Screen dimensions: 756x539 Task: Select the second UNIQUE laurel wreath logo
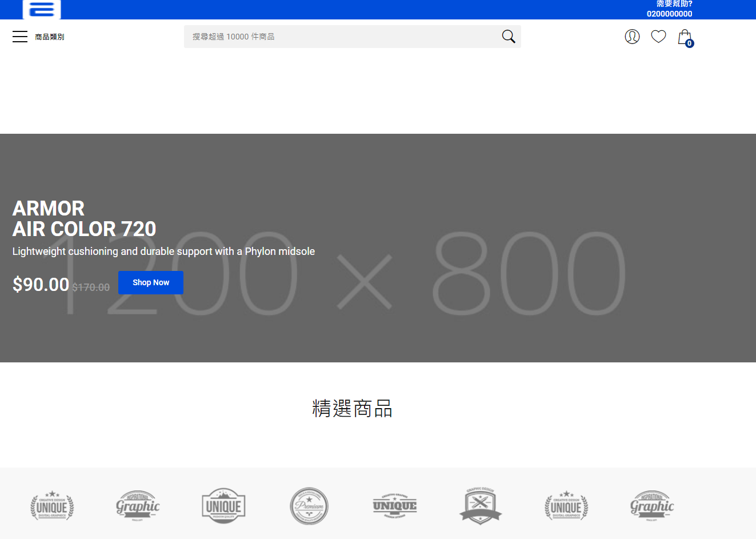coord(566,506)
